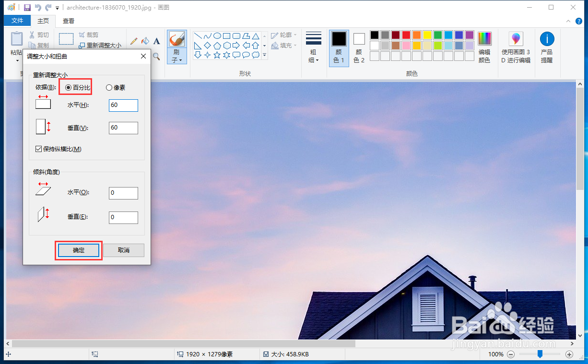The width and height of the screenshot is (588, 364).
Task: Select the diamond shape
Action: [207, 46]
